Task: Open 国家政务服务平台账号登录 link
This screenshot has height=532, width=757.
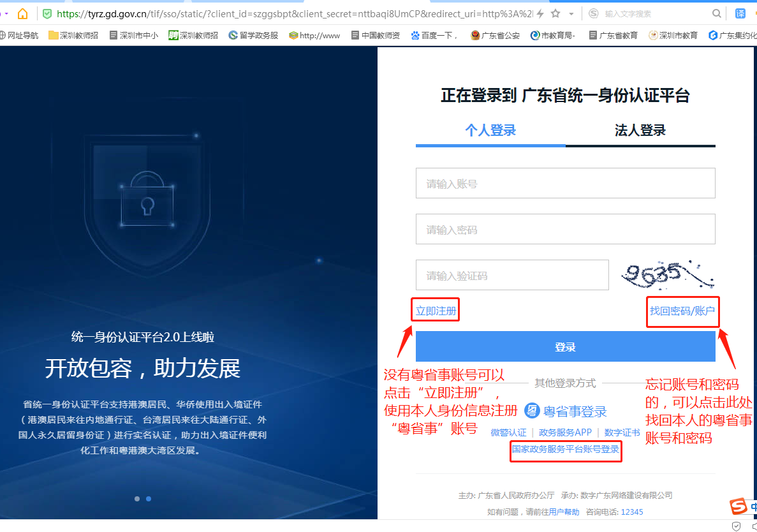Action: tap(565, 451)
